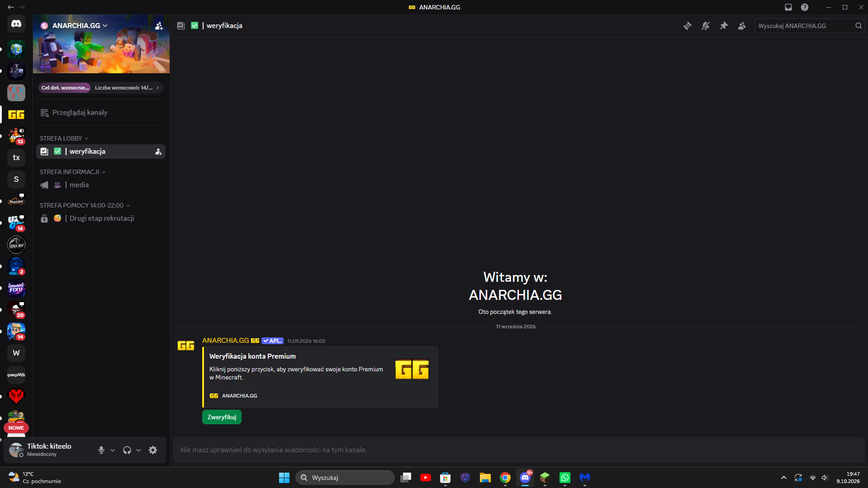Select Drugi etap rekrutacji channel
This screenshot has height=488, width=868.
101,218
